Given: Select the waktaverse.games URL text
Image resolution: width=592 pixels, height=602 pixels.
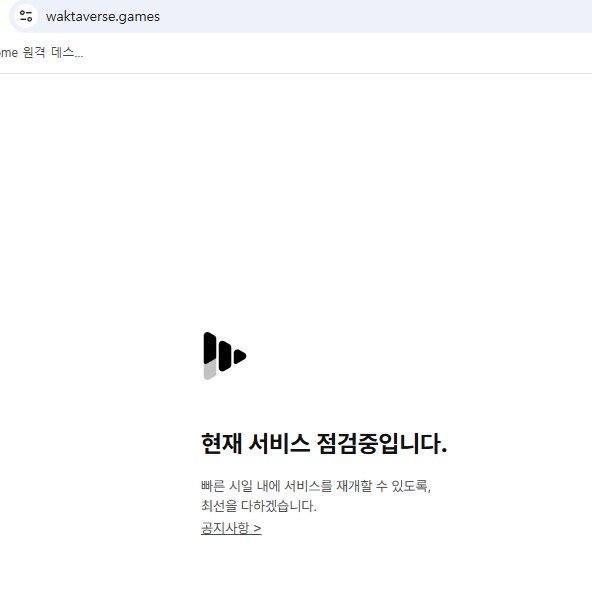Looking at the screenshot, I should pyautogui.click(x=103, y=17).
